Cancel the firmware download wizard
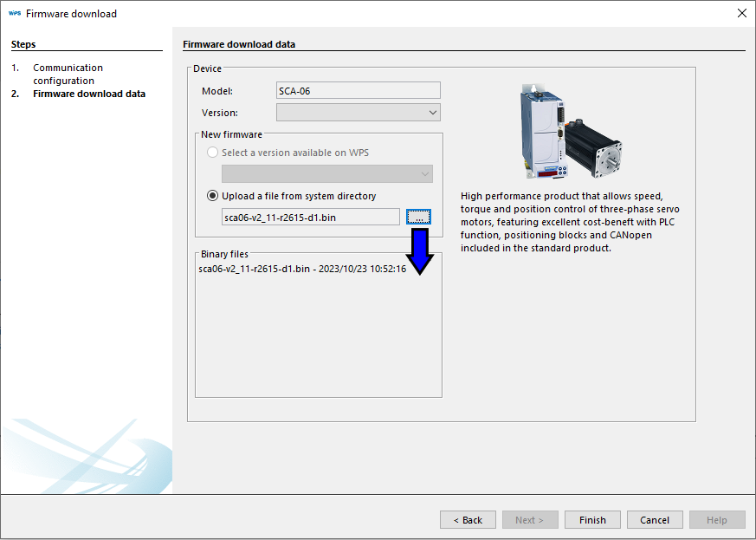756x540 pixels. (655, 520)
